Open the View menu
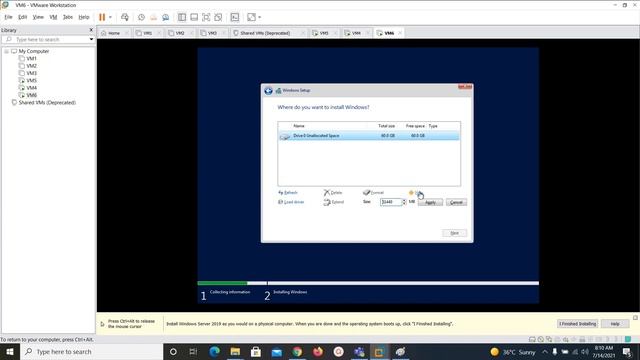The height and width of the screenshot is (360, 640). 38,17
